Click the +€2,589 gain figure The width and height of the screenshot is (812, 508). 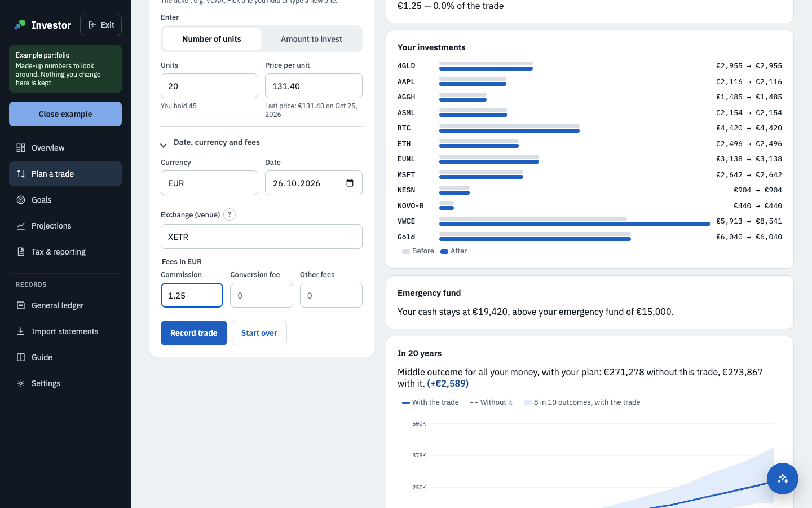[x=448, y=383]
